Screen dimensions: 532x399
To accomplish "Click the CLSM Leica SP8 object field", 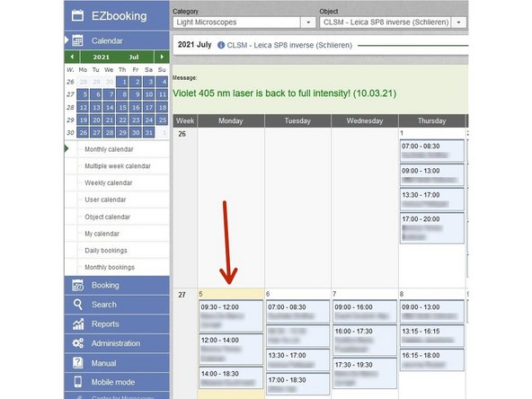I will click(386, 22).
